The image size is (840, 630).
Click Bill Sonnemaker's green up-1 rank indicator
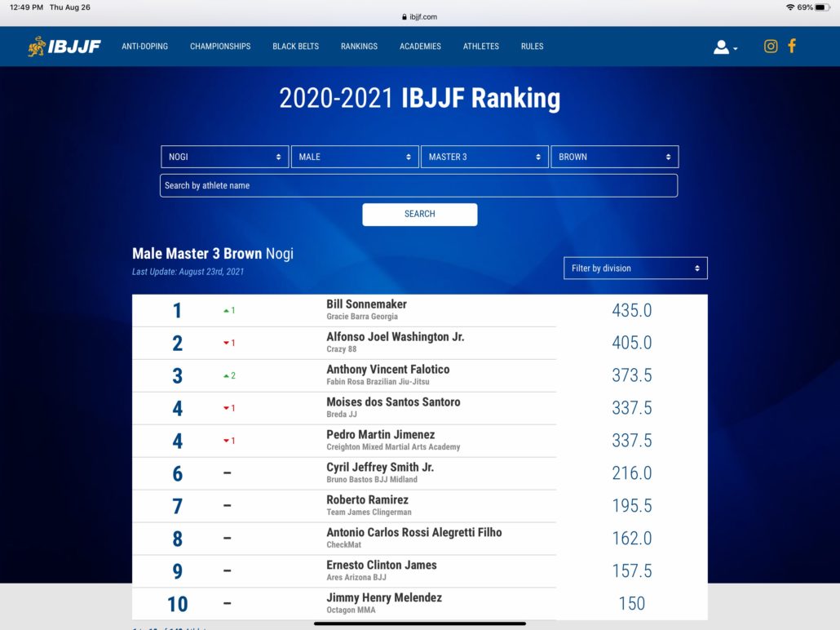click(x=229, y=310)
